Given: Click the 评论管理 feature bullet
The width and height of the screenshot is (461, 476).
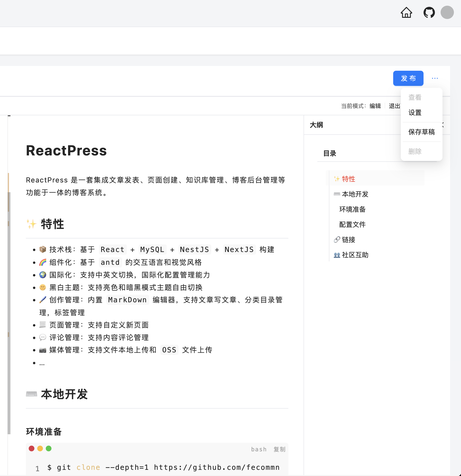Looking at the screenshot, I should coord(94,338).
